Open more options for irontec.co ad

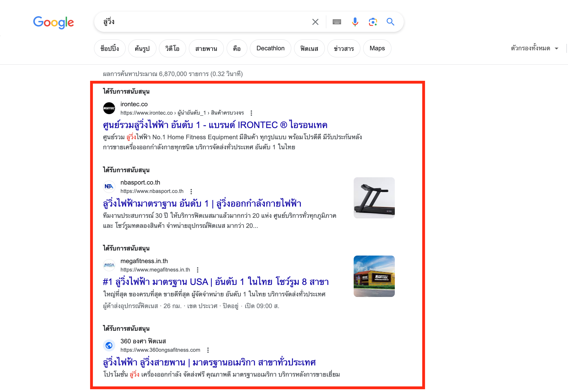(x=251, y=113)
